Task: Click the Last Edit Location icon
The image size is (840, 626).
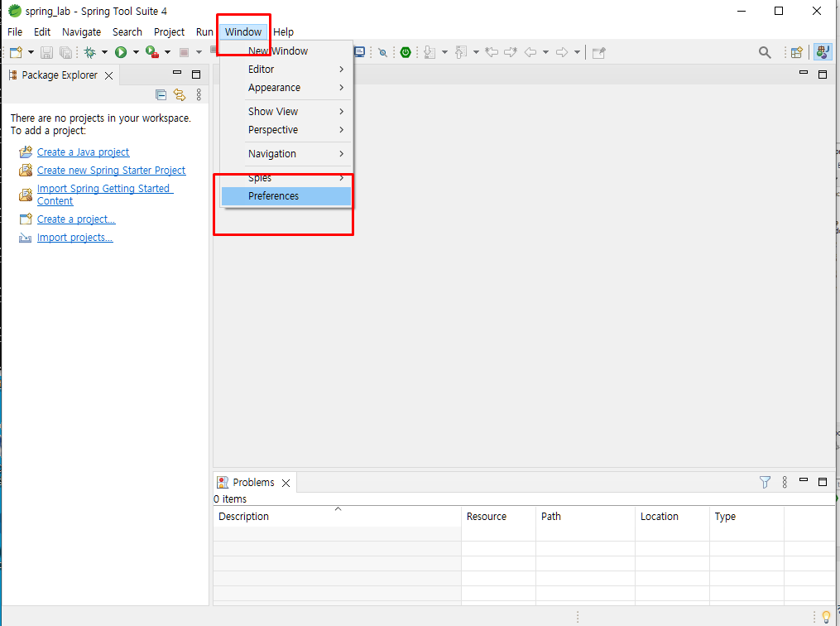Action: pyautogui.click(x=492, y=52)
